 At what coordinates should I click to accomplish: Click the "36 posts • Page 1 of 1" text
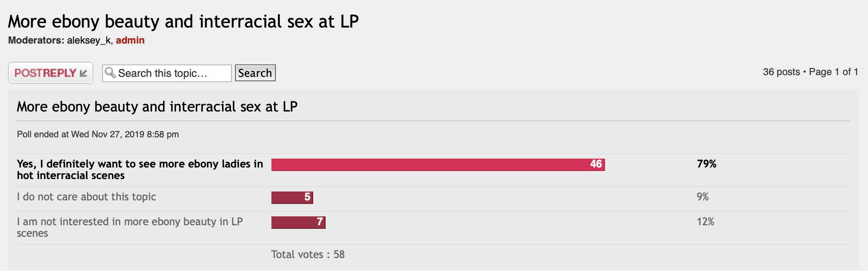click(810, 72)
